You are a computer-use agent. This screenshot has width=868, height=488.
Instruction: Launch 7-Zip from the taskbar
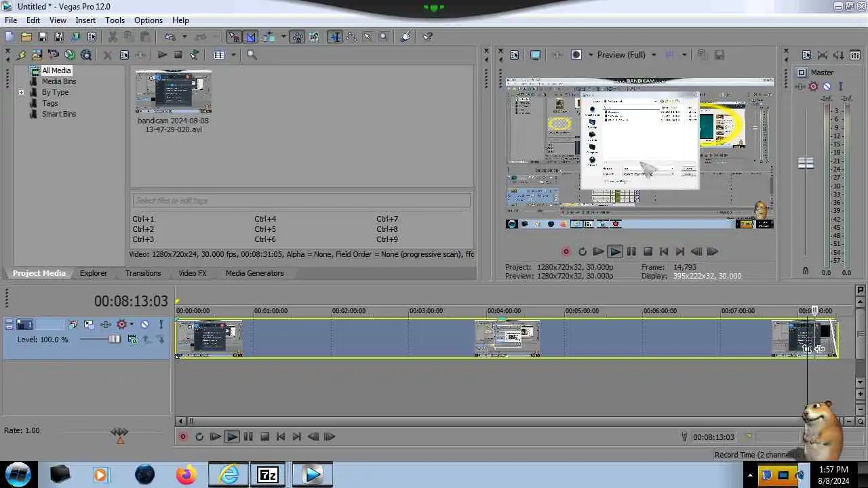pyautogui.click(x=268, y=474)
